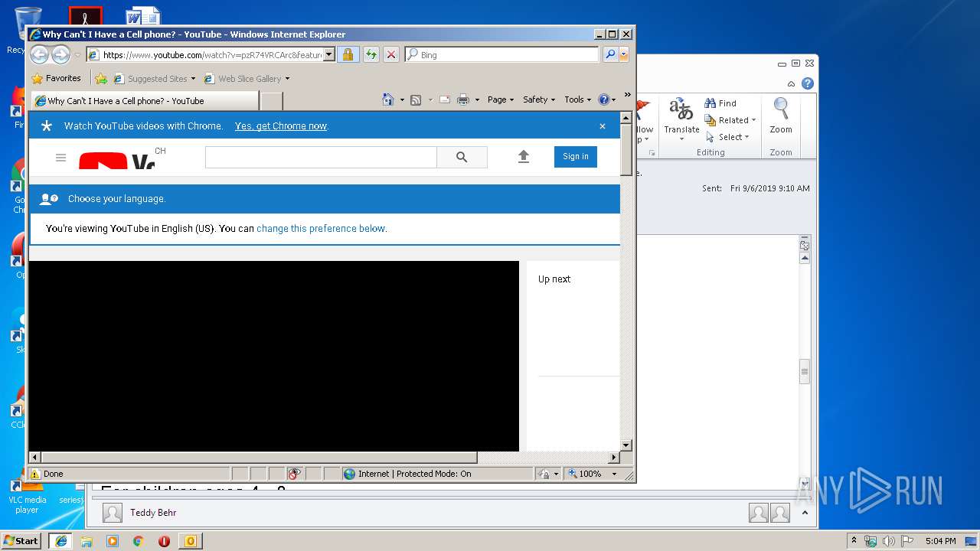Open the search provider dropdown arrow
This screenshot has height=551, width=980.
[624, 54]
